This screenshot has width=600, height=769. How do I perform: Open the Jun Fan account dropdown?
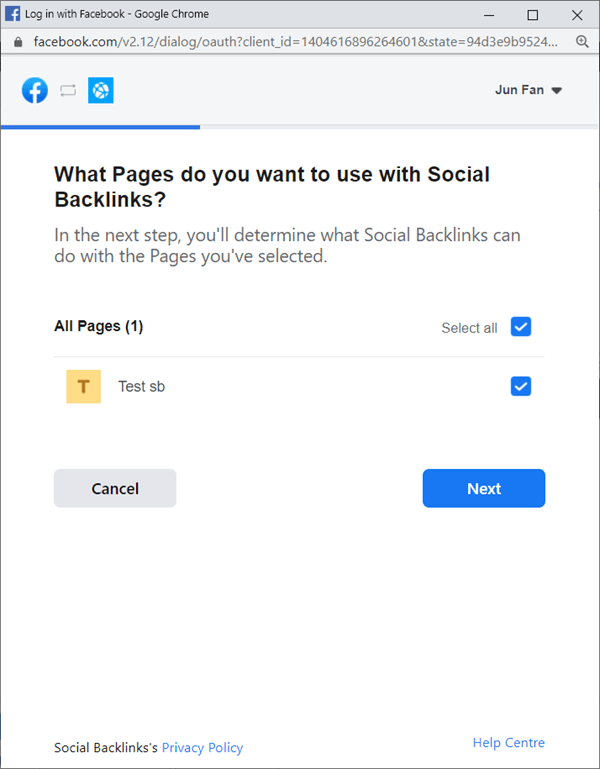tap(529, 90)
